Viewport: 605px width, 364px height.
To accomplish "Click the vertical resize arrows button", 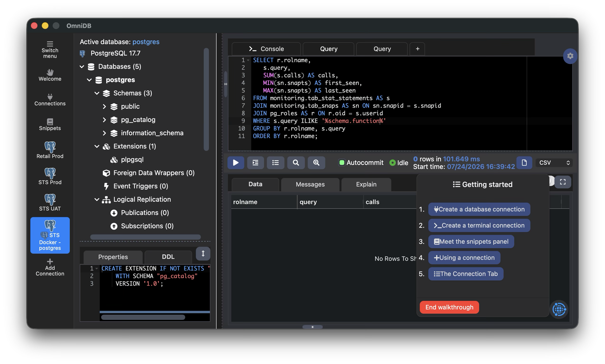I will 203,253.
